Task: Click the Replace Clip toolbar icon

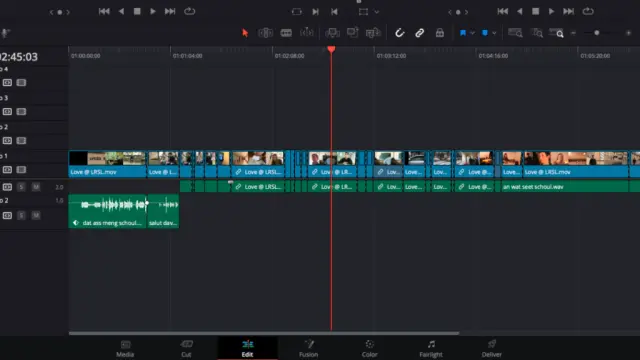Action: click(x=373, y=33)
